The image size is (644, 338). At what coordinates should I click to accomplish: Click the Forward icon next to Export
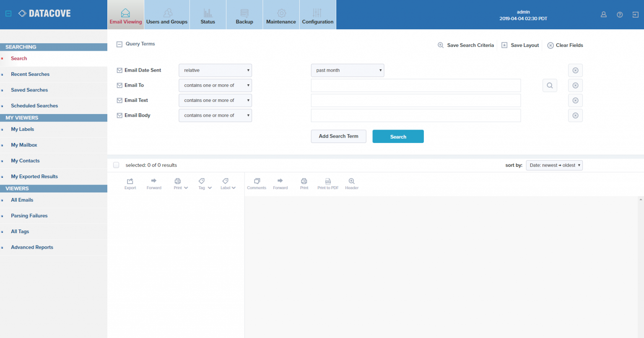coord(153,183)
